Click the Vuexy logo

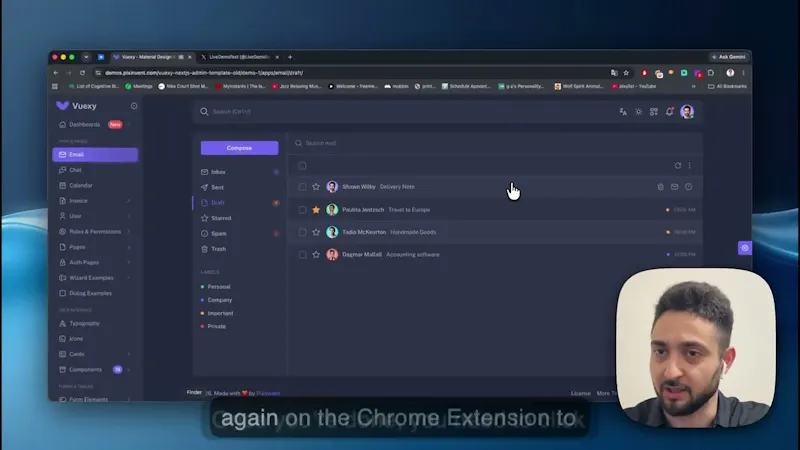(x=77, y=106)
